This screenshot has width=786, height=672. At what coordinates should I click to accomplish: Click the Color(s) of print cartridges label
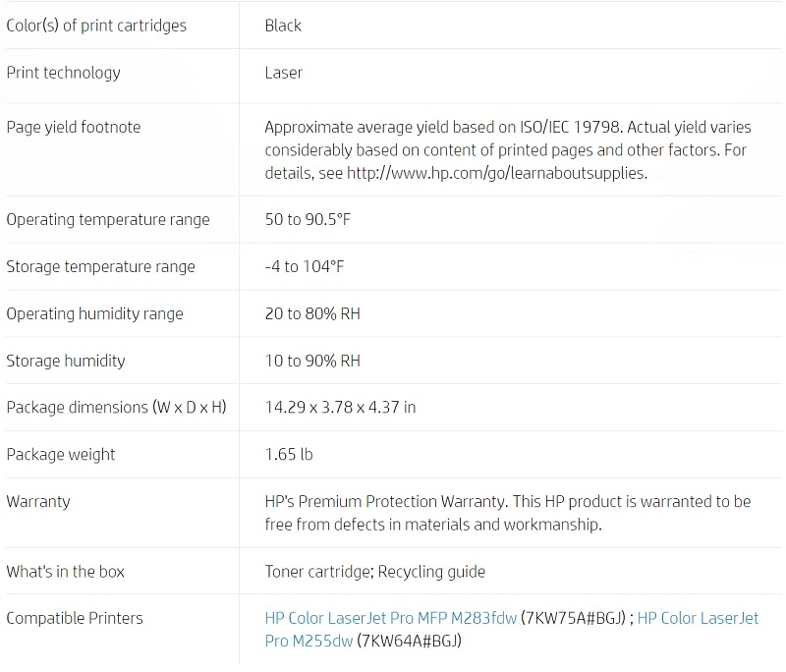point(96,26)
